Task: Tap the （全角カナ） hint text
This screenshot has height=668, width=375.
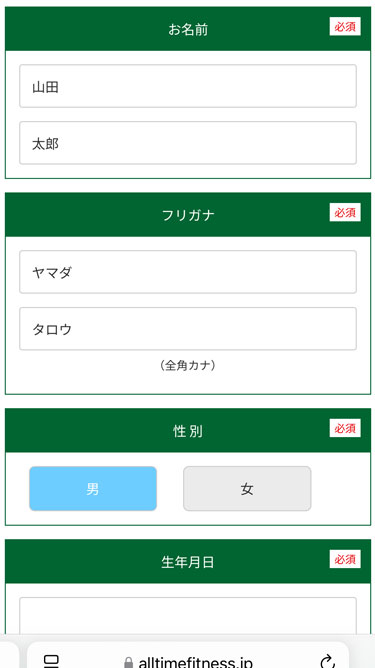Action: 188,366
